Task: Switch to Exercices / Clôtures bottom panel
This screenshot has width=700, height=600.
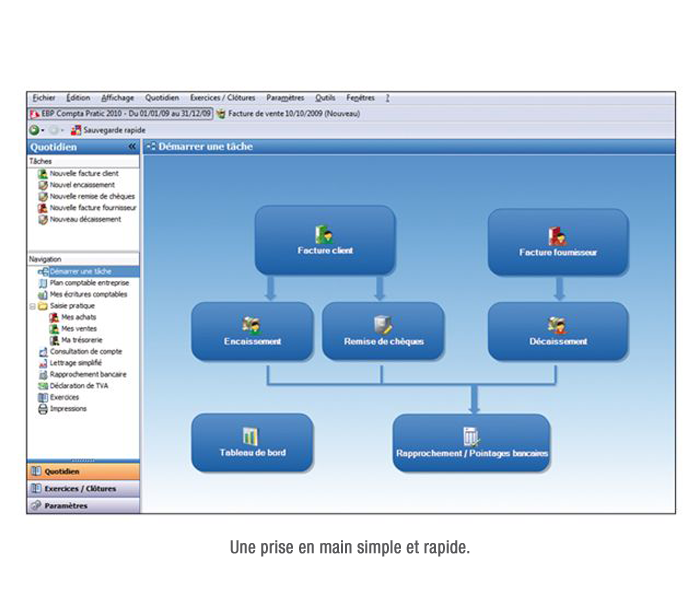Action: tap(79, 489)
